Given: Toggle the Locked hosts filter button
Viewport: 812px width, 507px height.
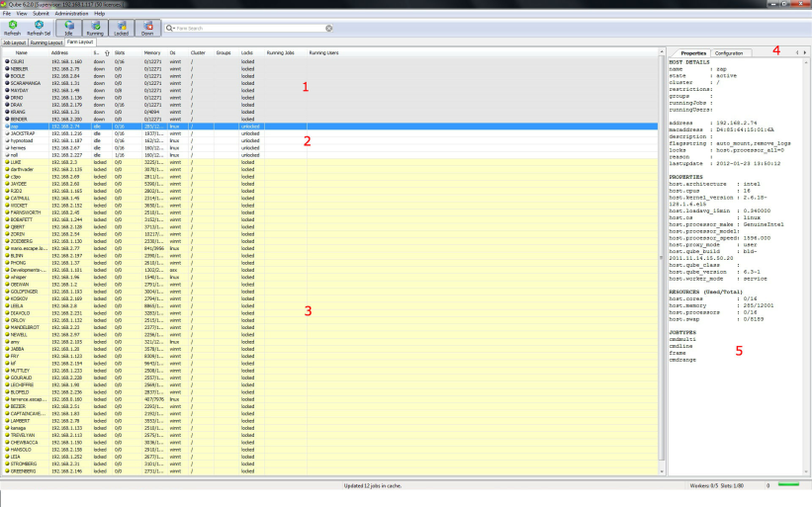Looking at the screenshot, I should tap(121, 28).
